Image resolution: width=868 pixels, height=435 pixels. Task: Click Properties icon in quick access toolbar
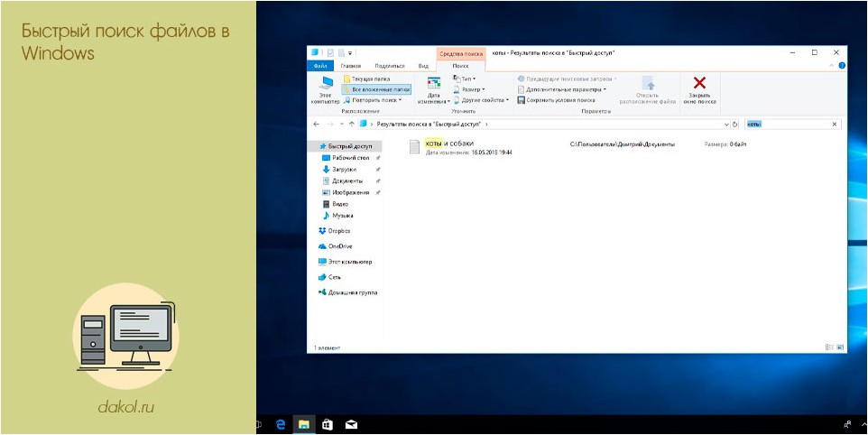pos(330,53)
